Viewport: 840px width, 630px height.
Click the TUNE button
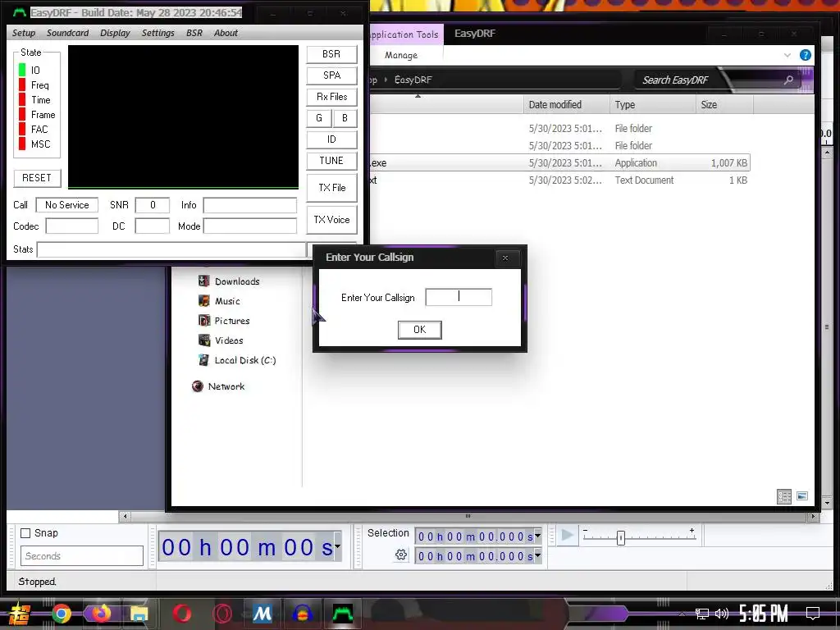[331, 161]
